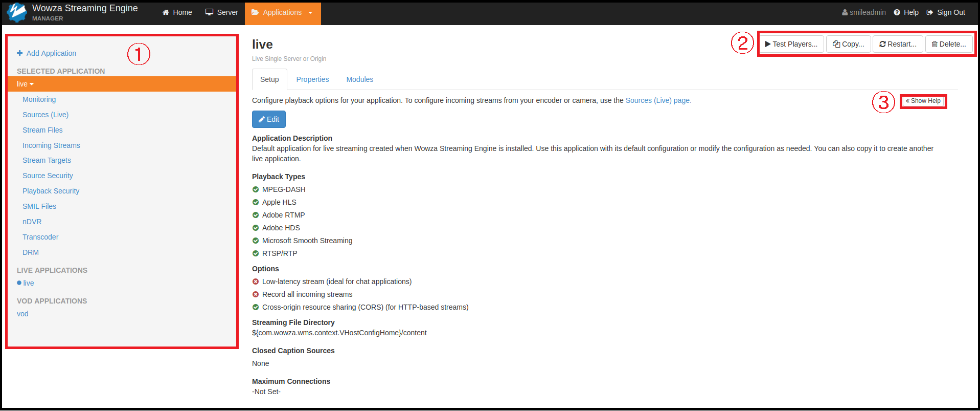Open Transcoder in the sidebar
980x411 pixels.
(x=40, y=237)
